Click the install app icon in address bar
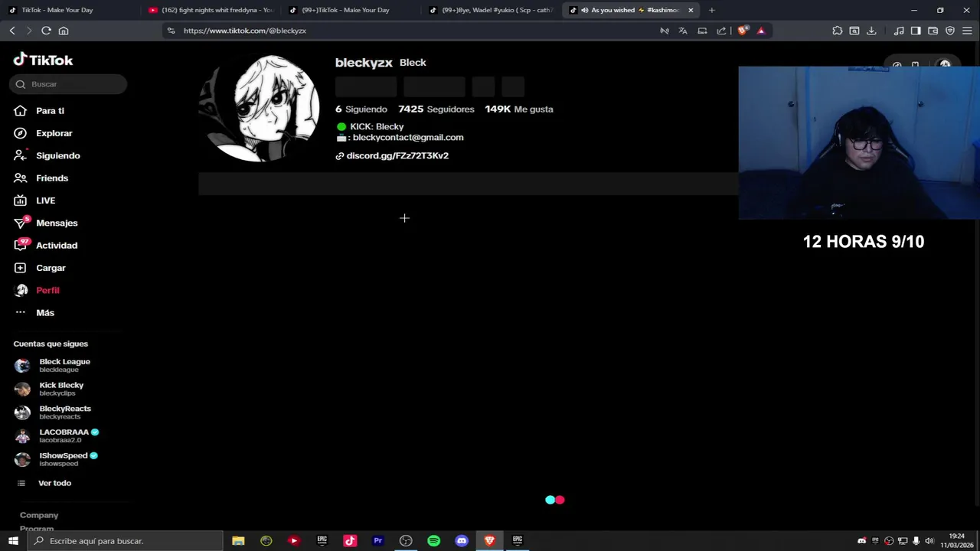Screen dimensions: 980x551 pyautogui.click(x=702, y=31)
